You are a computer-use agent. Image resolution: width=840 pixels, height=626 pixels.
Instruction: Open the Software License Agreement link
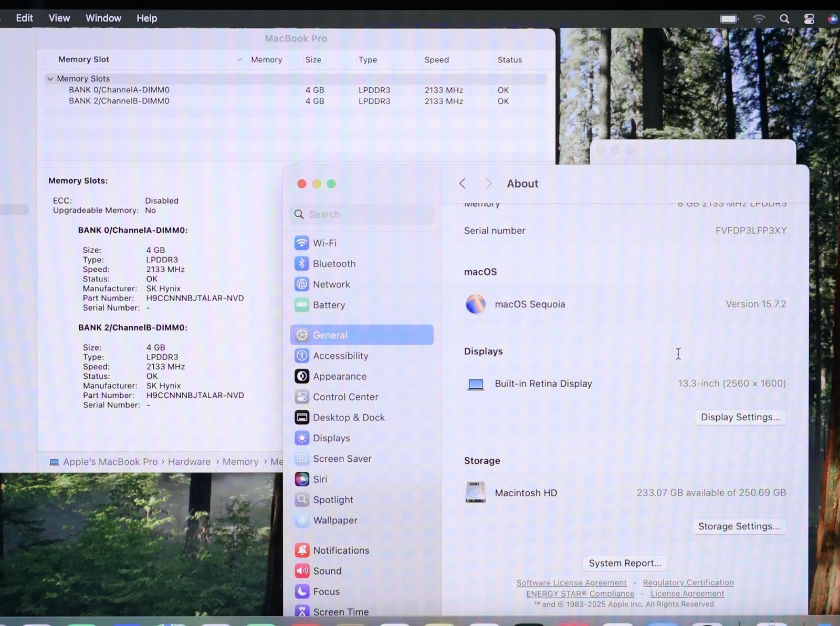click(x=571, y=582)
